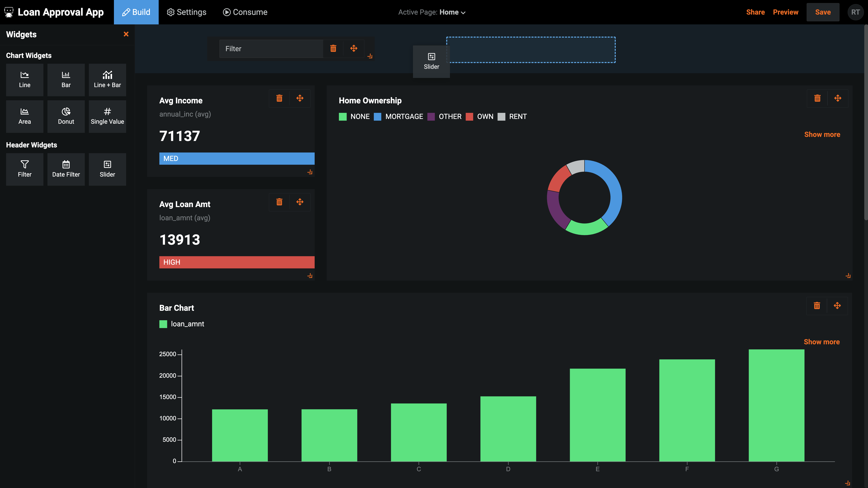Viewport: 868px width, 488px height.
Task: Delete the Home Ownership donut widget
Action: [x=817, y=98]
